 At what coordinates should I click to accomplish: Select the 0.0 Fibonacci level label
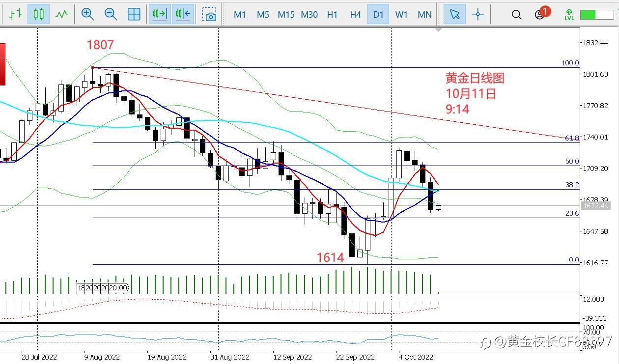click(x=574, y=260)
